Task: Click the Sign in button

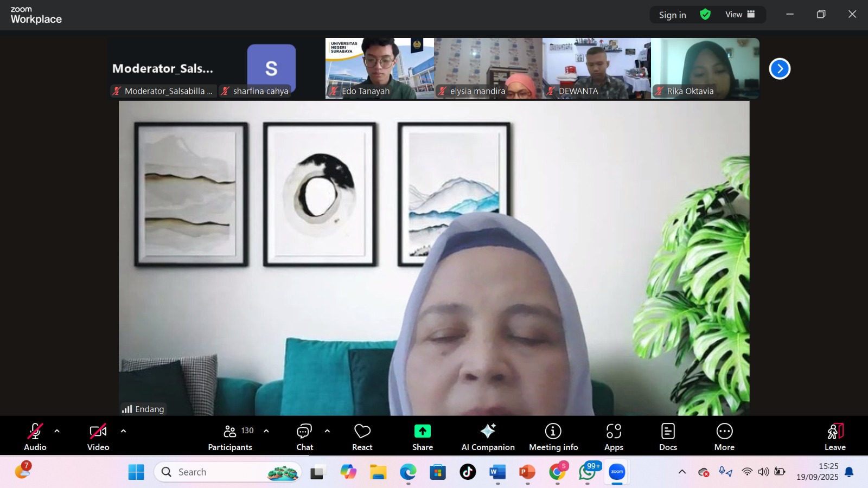Action: pyautogui.click(x=672, y=15)
